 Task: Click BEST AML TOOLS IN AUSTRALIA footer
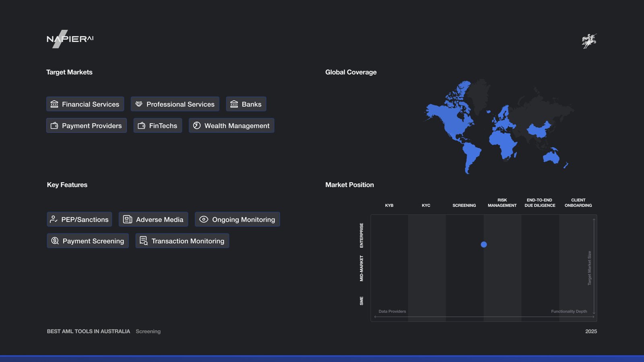[89, 331]
